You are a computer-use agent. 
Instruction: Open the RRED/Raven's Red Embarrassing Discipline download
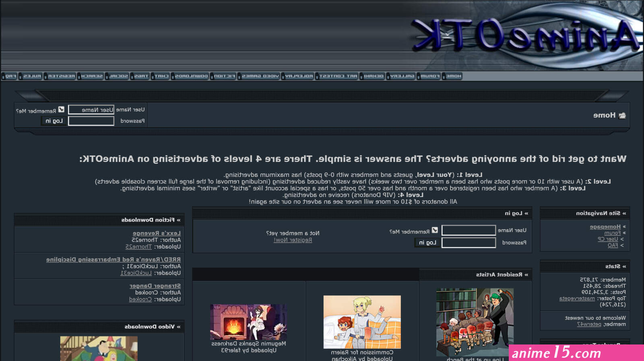click(x=113, y=259)
